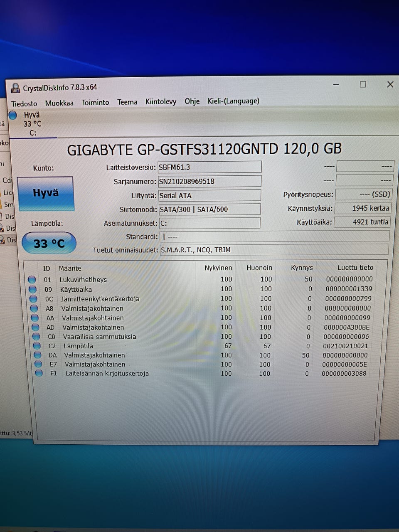Click the Pyöritysnopeus field showing (SSD)

tap(364, 194)
